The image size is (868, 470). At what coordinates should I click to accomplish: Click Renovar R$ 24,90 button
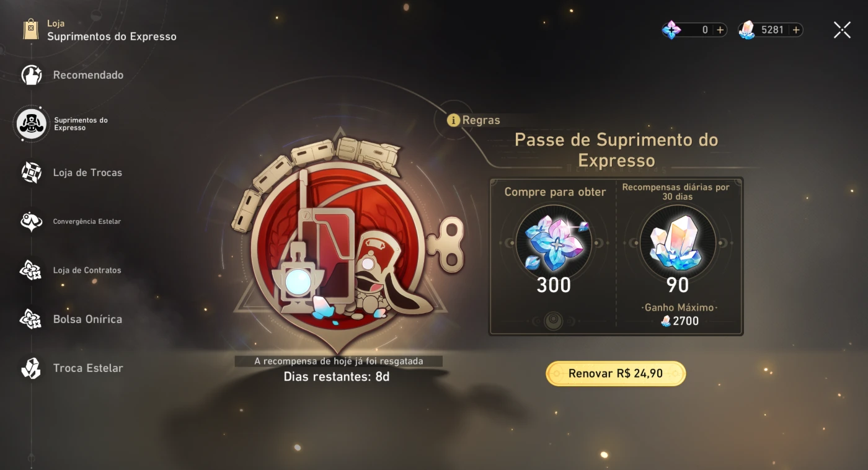click(x=616, y=373)
